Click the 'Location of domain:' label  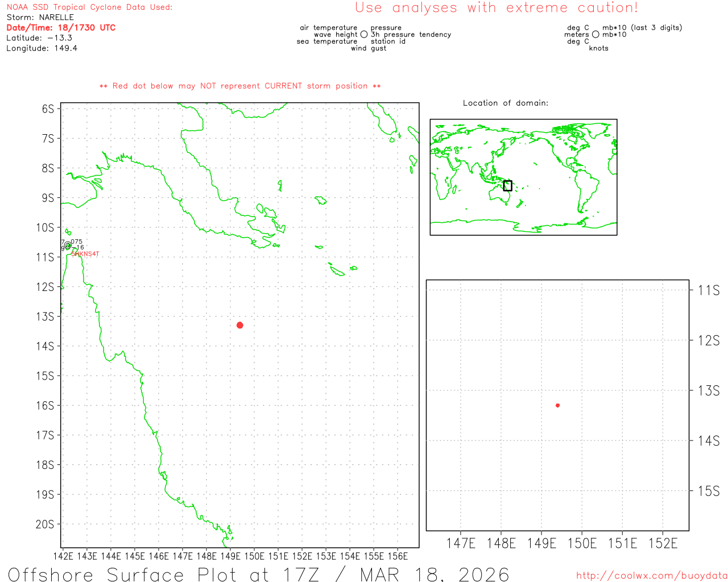pos(506,103)
